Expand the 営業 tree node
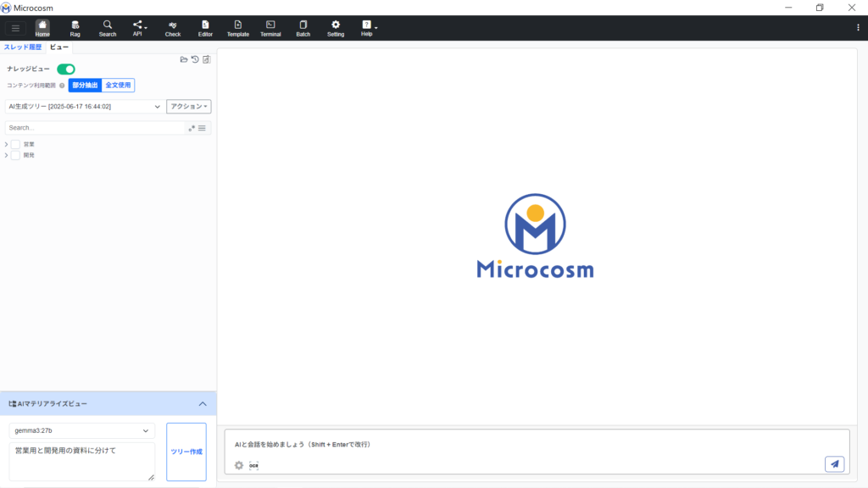This screenshot has height=488, width=868. (6, 144)
